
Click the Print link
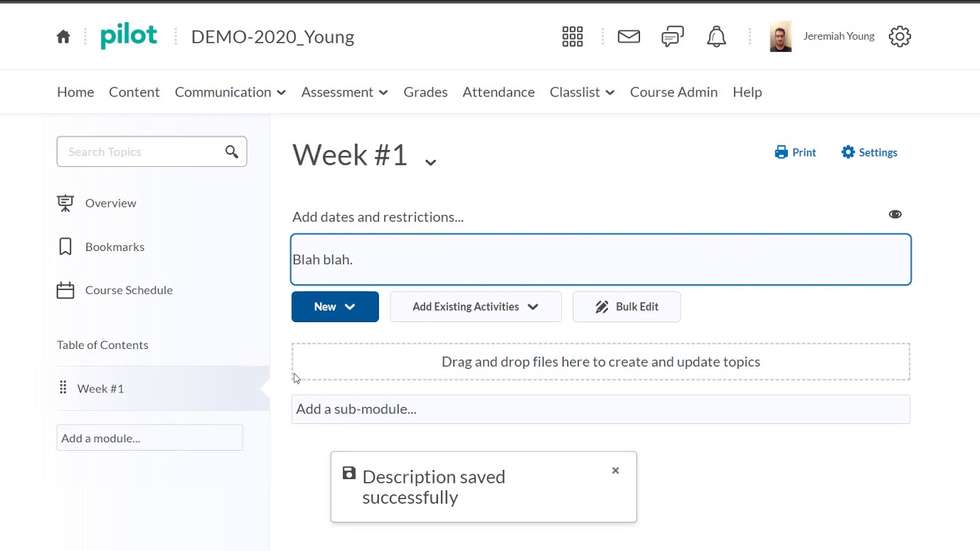point(795,152)
